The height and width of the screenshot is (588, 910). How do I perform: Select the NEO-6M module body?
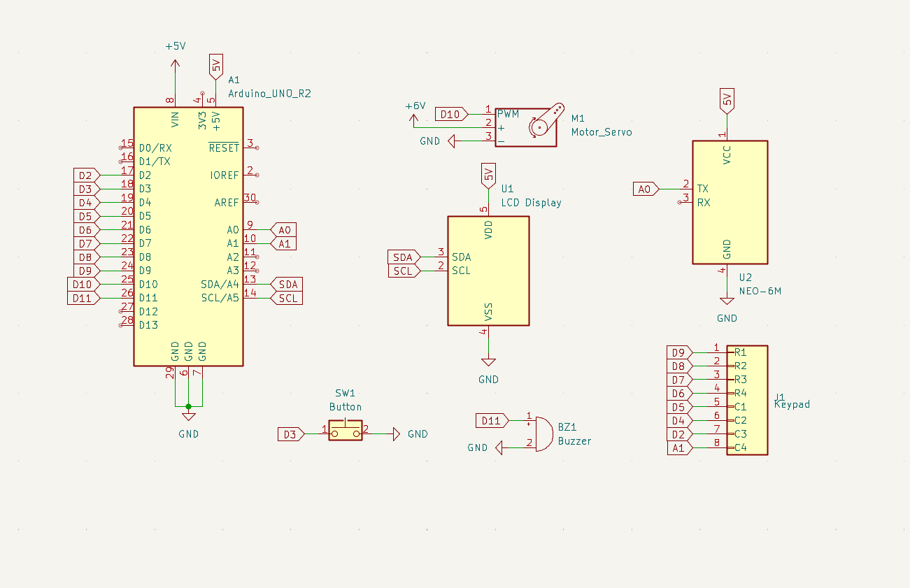pyautogui.click(x=730, y=202)
